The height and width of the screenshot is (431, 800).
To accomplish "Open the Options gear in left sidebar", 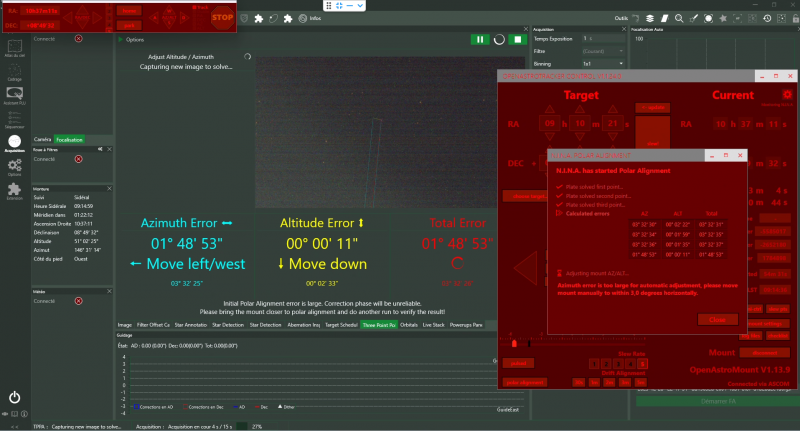I will (15, 165).
